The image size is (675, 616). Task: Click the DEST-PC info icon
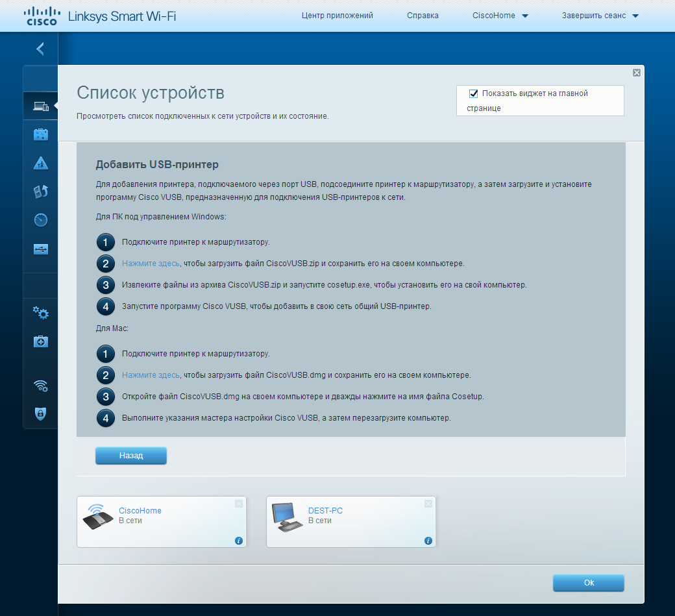428,541
